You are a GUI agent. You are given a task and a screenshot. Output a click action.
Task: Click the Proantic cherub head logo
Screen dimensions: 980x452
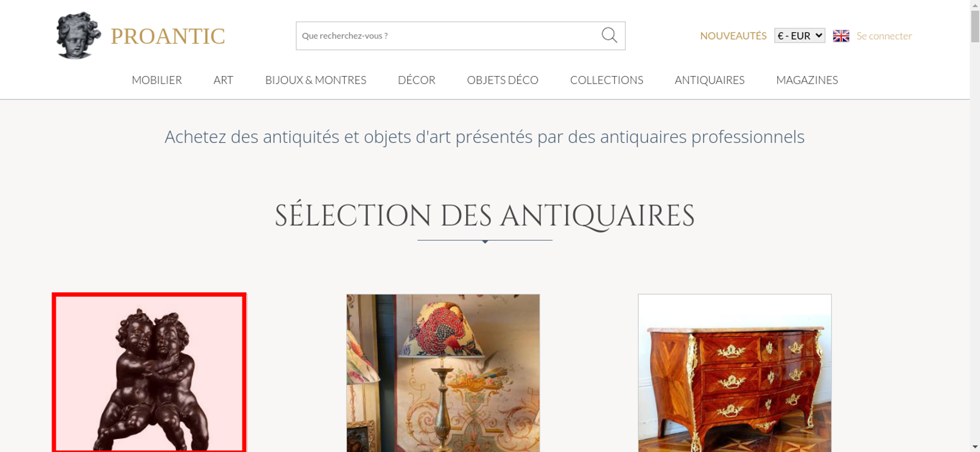(78, 36)
